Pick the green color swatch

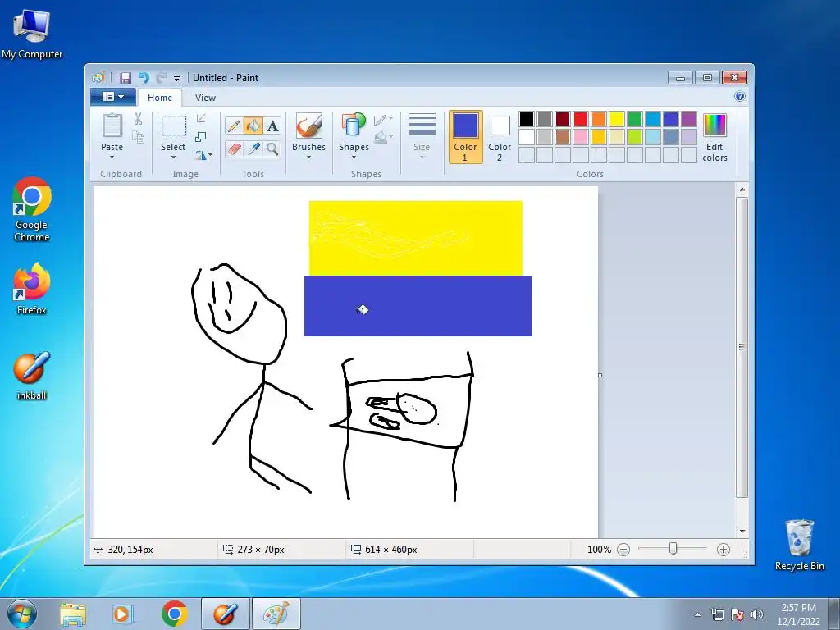coord(635,119)
